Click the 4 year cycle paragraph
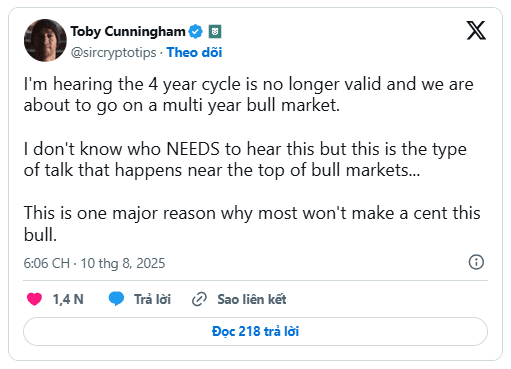The image size is (511, 369). 249,94
